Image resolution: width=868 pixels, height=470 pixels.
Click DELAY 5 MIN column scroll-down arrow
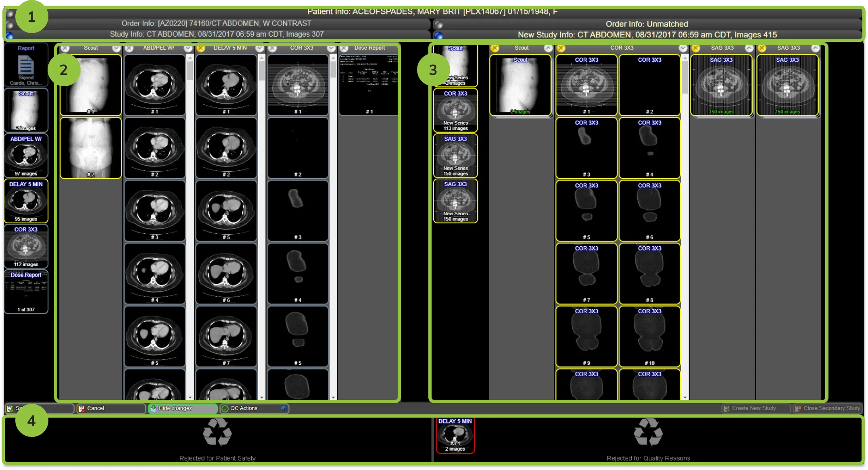tap(262, 397)
